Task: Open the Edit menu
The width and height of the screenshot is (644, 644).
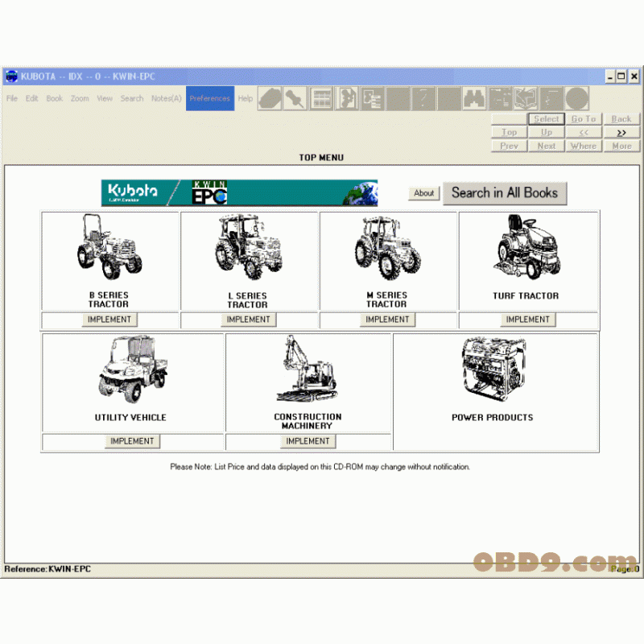Action: (x=31, y=98)
